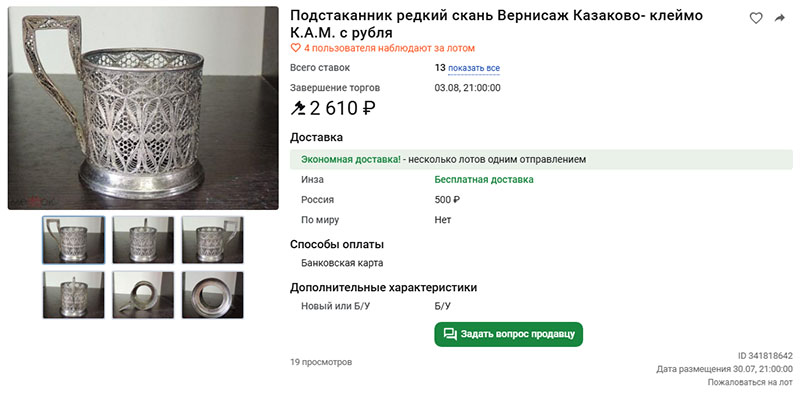
Task: Click the 'Банковская карта' payment method
Action: tap(342, 263)
